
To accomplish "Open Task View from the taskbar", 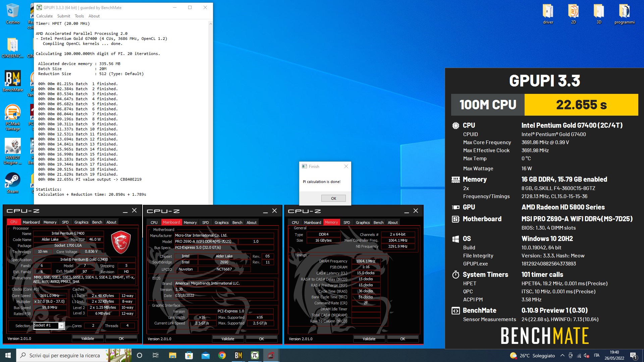I will click(156, 355).
